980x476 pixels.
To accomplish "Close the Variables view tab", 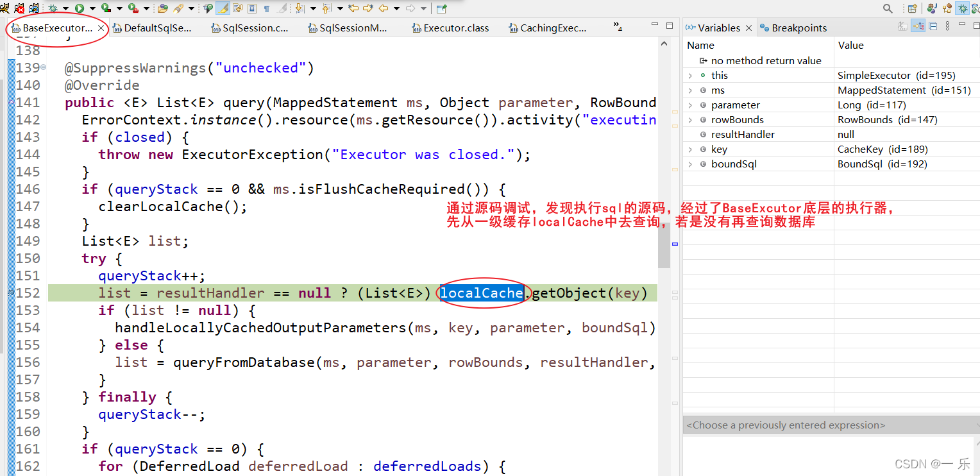I will [x=748, y=28].
